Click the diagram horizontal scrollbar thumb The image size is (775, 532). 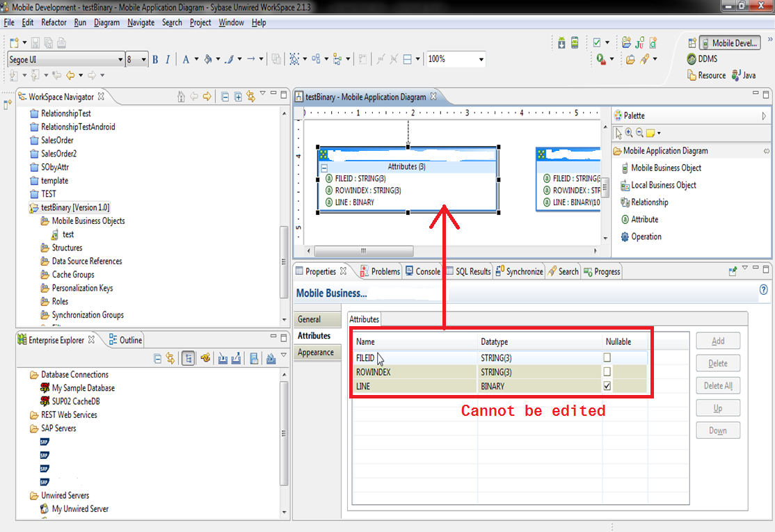[363, 251]
